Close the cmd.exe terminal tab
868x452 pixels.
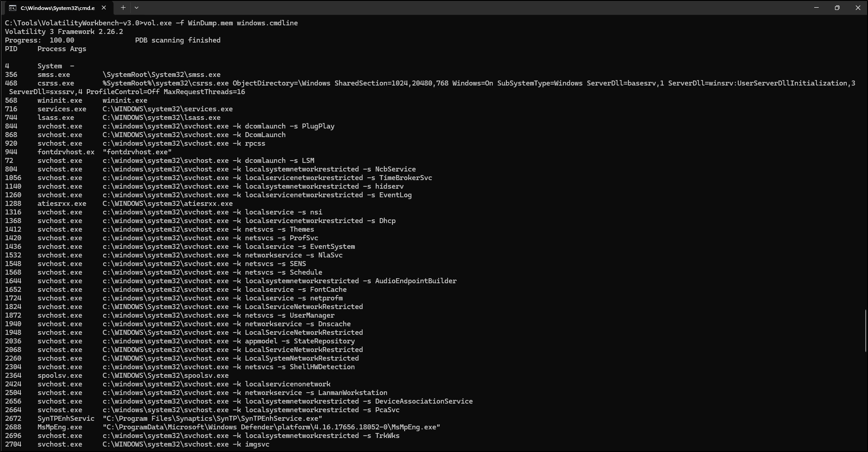(x=104, y=8)
